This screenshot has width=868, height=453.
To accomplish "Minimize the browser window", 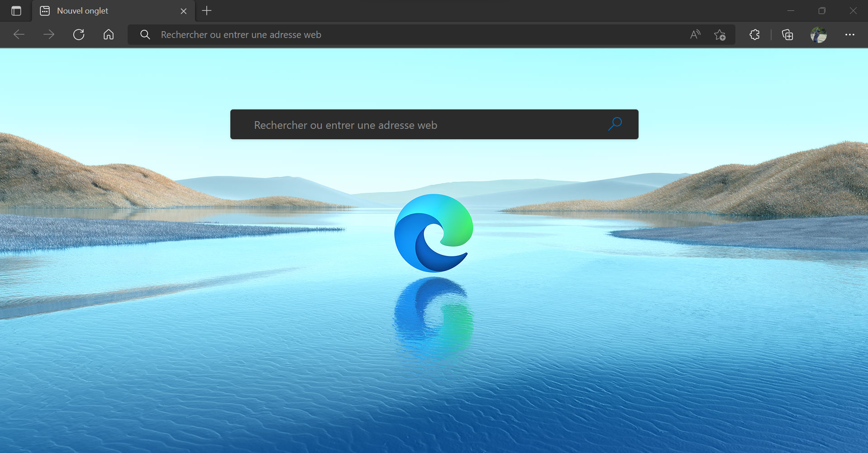I will 791,10.
